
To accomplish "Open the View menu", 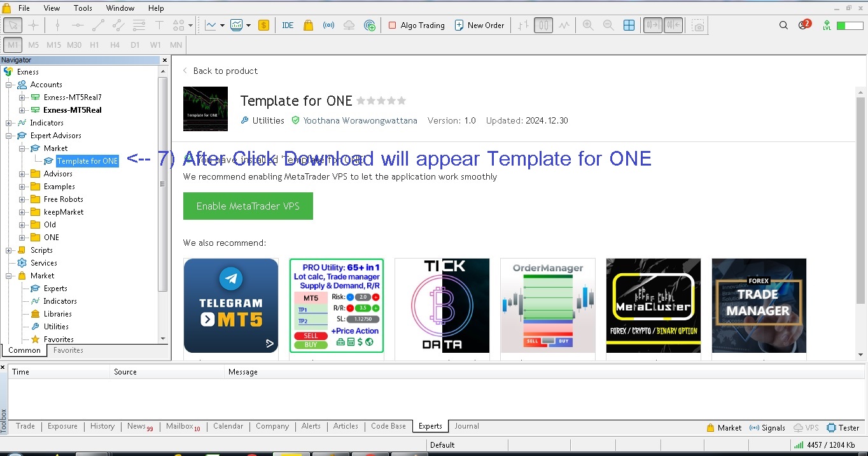I will pos(52,8).
